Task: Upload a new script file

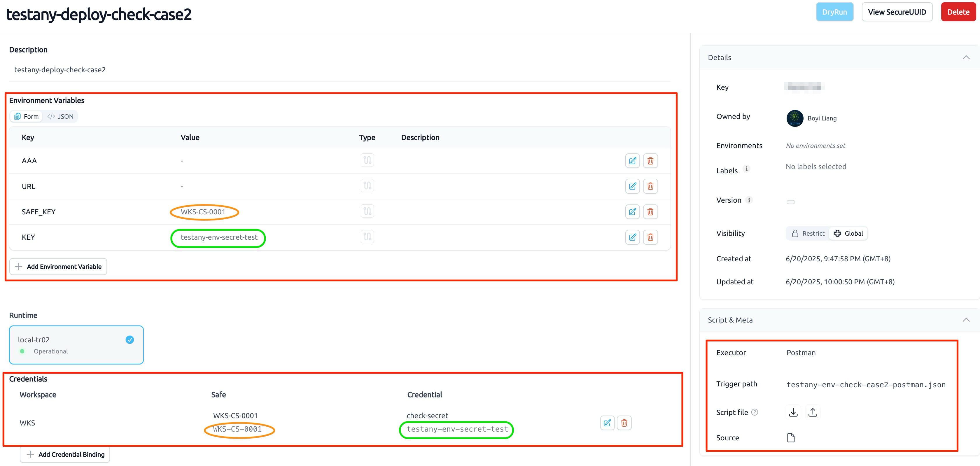Action: [x=813, y=412]
